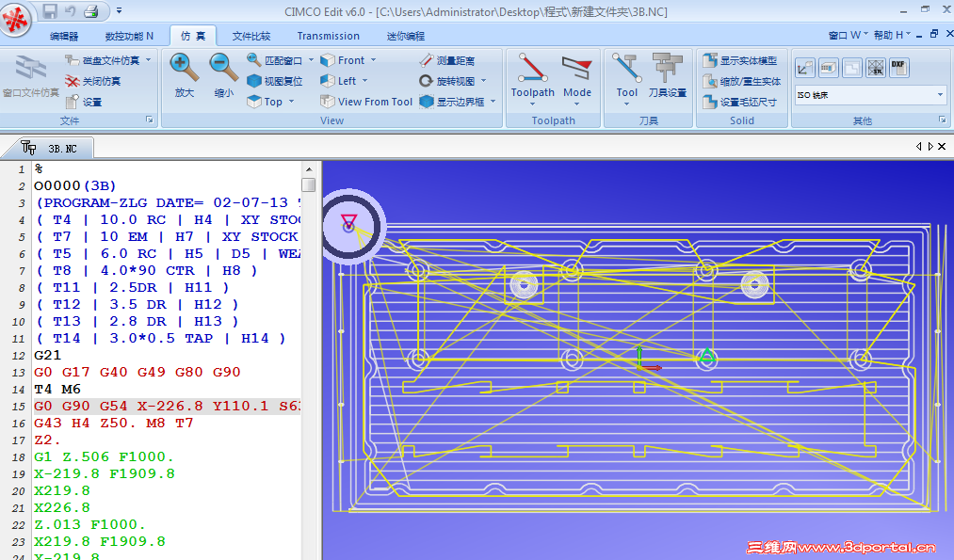Click the code editor scroll up arrow
Viewport: 954px width, 560px height.
[x=309, y=169]
